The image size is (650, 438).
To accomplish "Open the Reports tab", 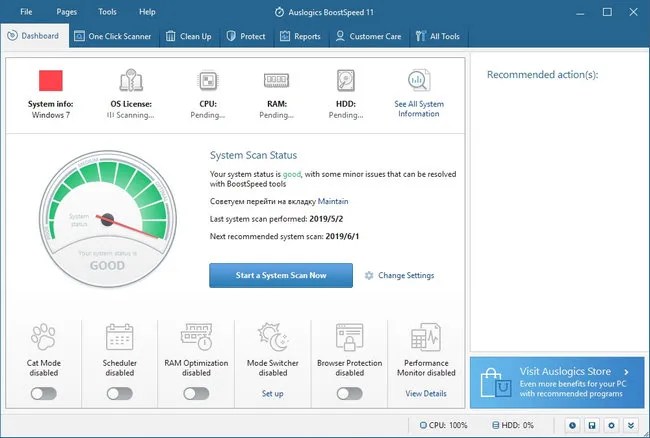I will tap(300, 36).
